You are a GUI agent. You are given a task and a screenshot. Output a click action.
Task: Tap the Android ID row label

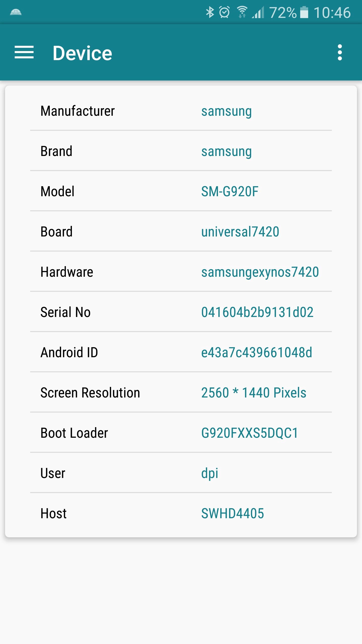click(x=69, y=352)
